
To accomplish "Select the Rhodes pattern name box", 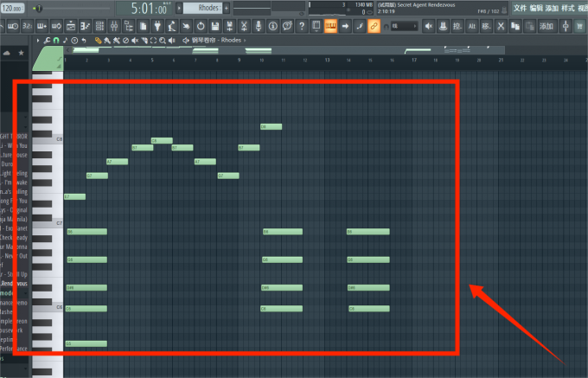I will 203,8.
